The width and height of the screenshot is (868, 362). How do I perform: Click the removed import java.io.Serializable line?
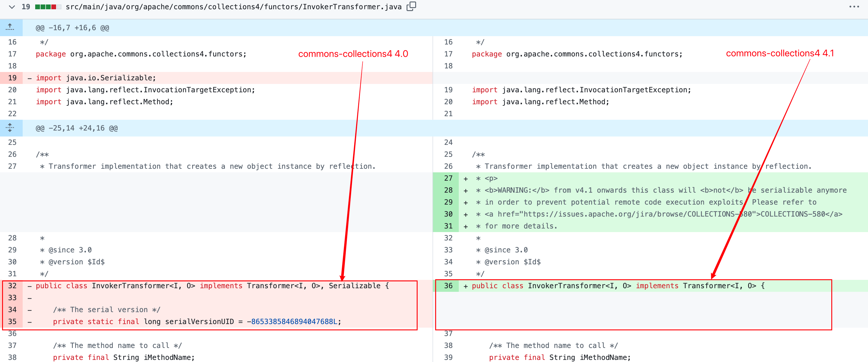pyautogui.click(x=96, y=78)
